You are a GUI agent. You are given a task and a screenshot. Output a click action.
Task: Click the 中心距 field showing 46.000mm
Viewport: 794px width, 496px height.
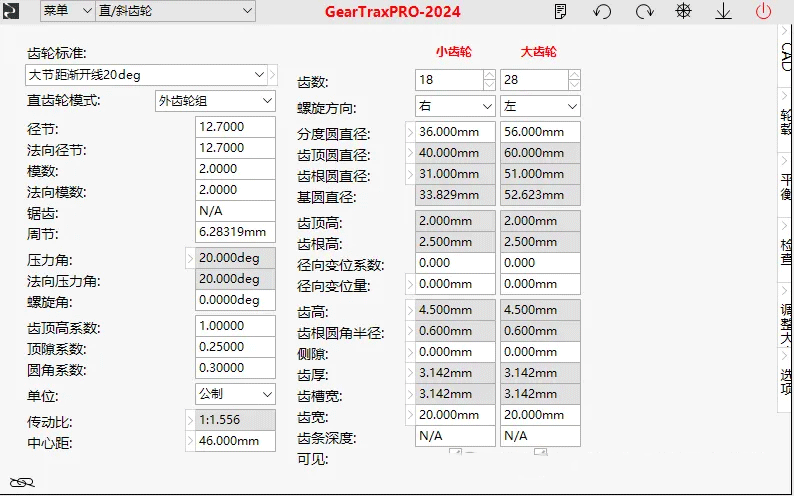pyautogui.click(x=235, y=441)
